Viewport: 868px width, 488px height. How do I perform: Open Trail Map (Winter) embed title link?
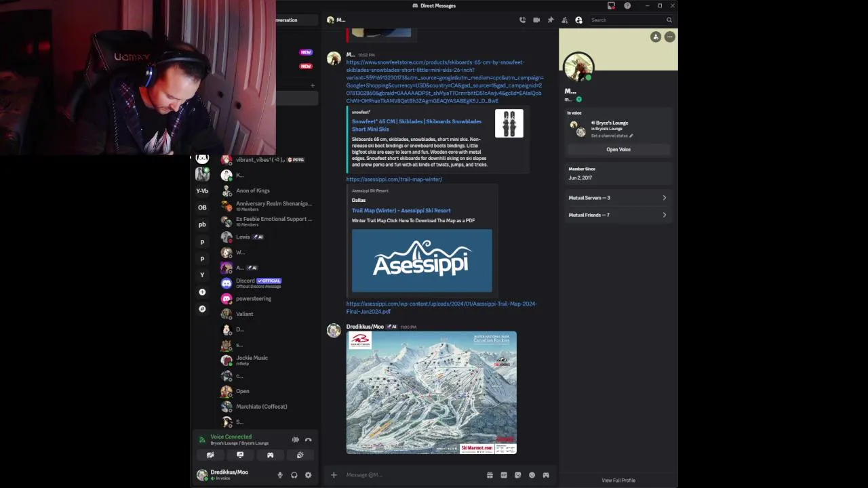point(401,211)
